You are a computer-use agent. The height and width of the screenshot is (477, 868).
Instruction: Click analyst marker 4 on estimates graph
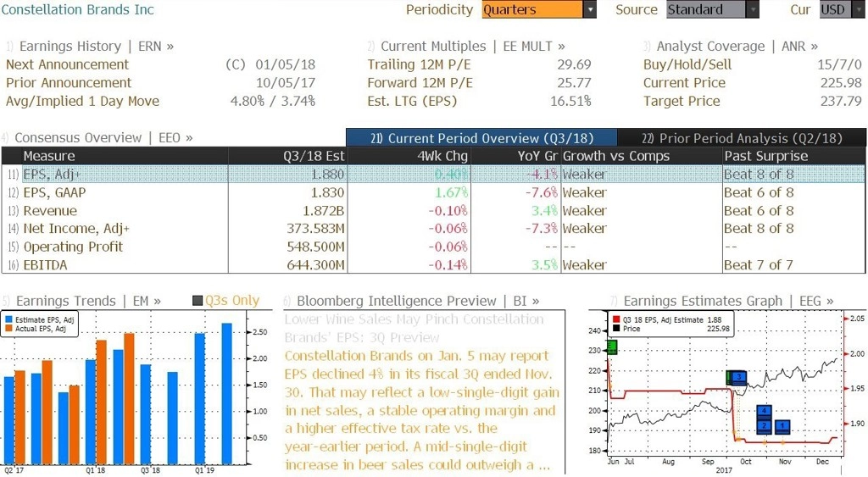764,411
